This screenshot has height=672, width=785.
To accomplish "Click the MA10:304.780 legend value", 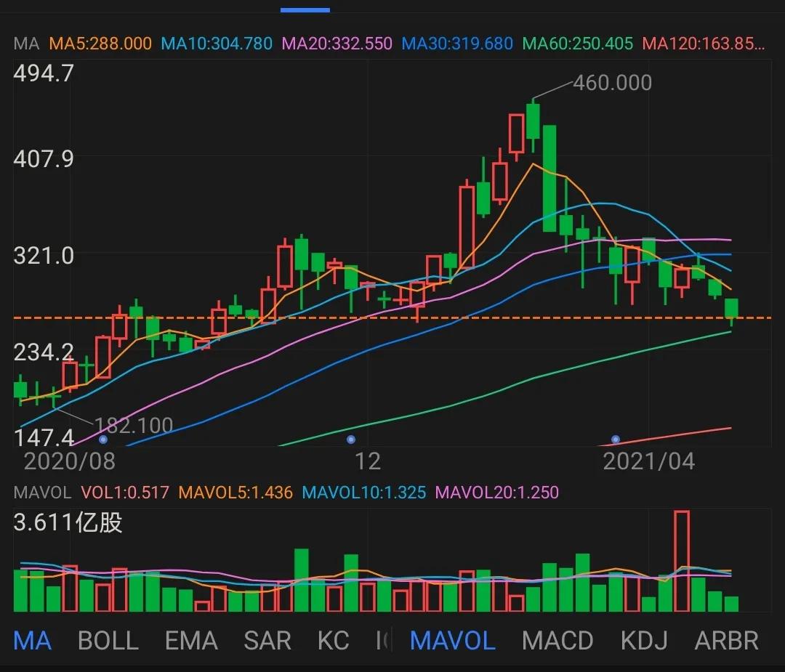I will point(217,44).
